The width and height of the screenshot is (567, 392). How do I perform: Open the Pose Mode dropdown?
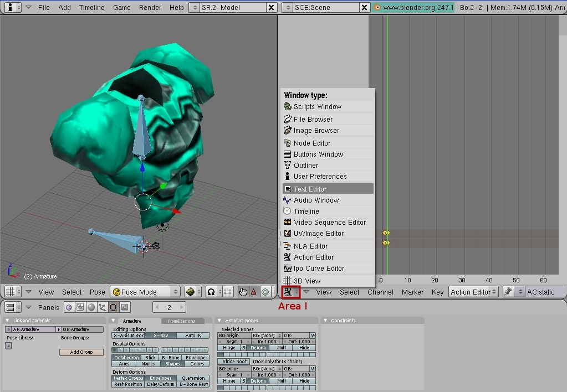(145, 292)
